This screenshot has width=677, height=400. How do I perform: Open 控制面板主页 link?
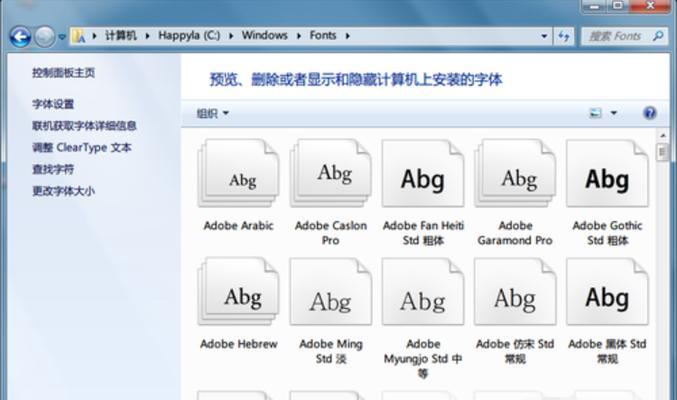click(x=63, y=73)
